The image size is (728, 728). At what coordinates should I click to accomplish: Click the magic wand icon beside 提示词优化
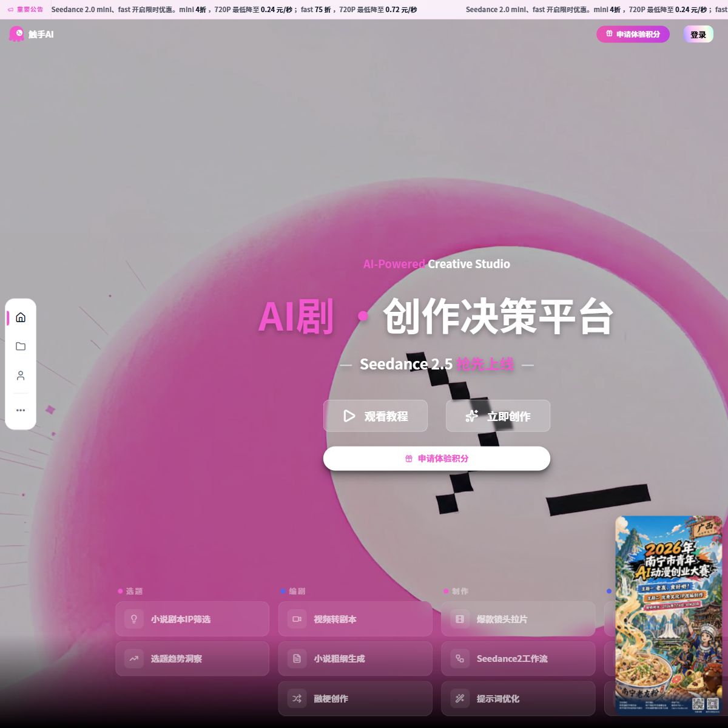(460, 698)
